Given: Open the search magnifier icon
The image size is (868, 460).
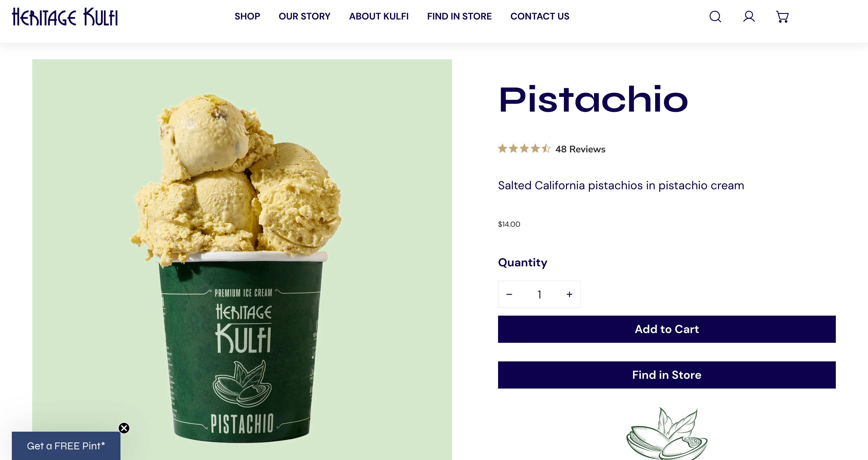Looking at the screenshot, I should [x=715, y=17].
